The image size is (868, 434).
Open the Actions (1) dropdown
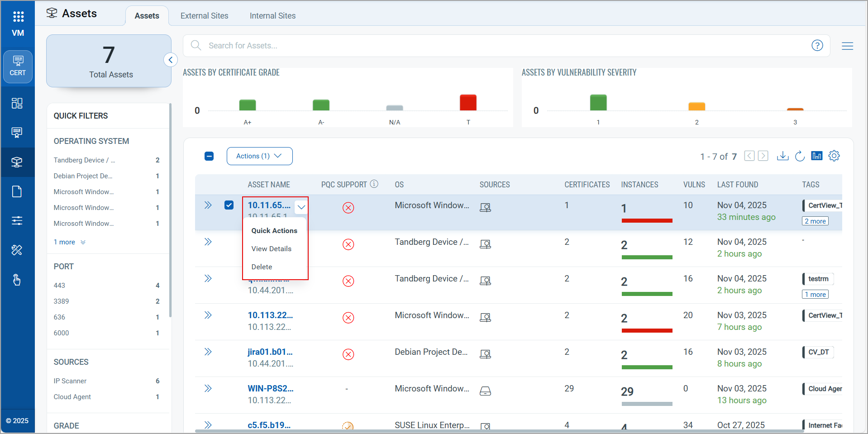click(x=259, y=156)
